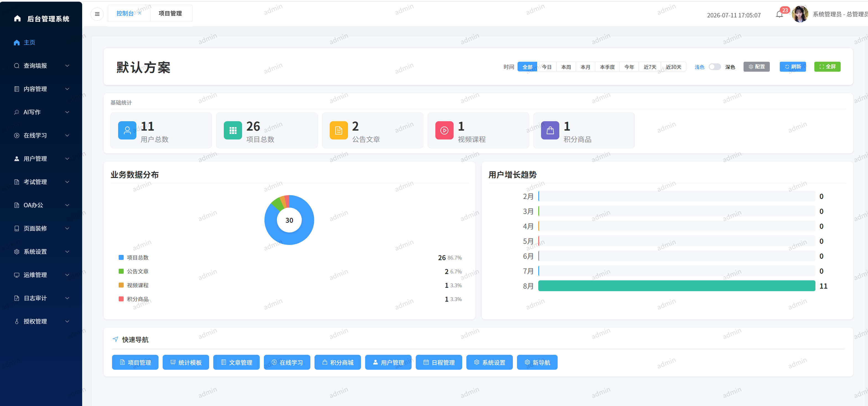This screenshot has height=406, width=868.
Task: Click the 配置 button
Action: pos(757,67)
